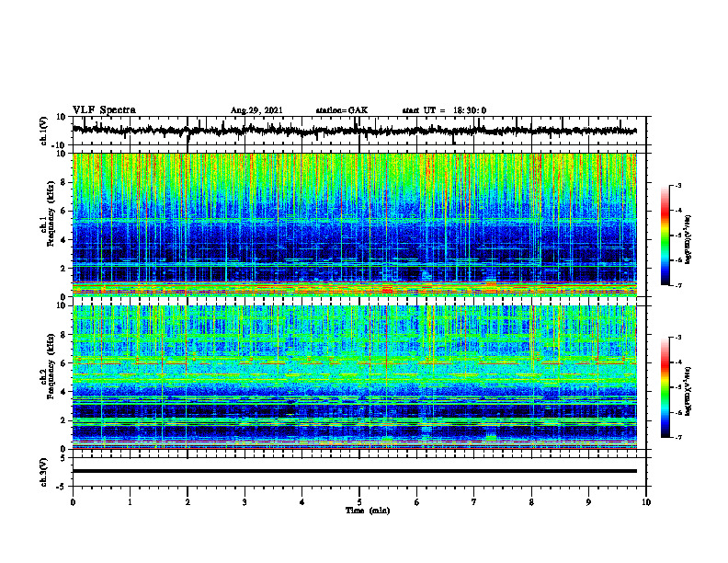Click the "-7" label on ch.2 color scale
728x563 pixels.
tap(677, 437)
